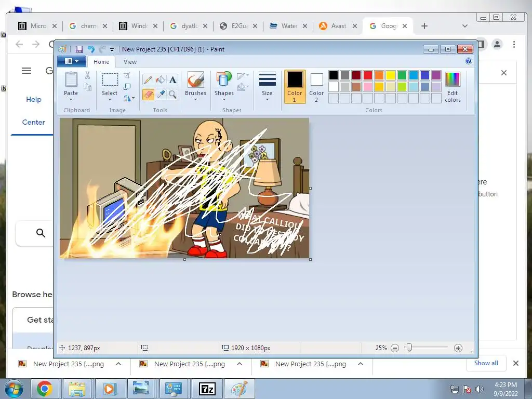The image size is (532, 399).
Task: Open Customize Quick Access Toolbar dropdown
Action: pos(112,49)
